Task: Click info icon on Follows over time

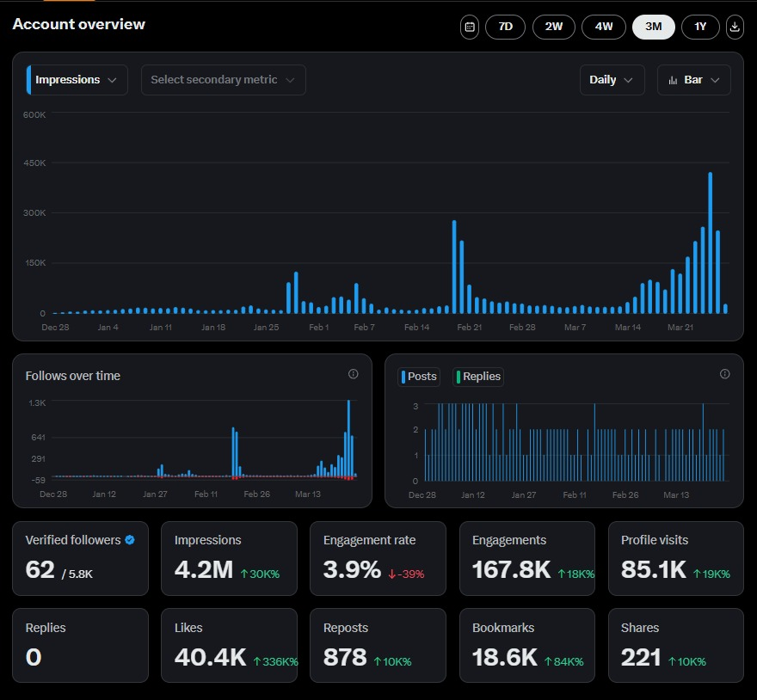Action: click(354, 374)
